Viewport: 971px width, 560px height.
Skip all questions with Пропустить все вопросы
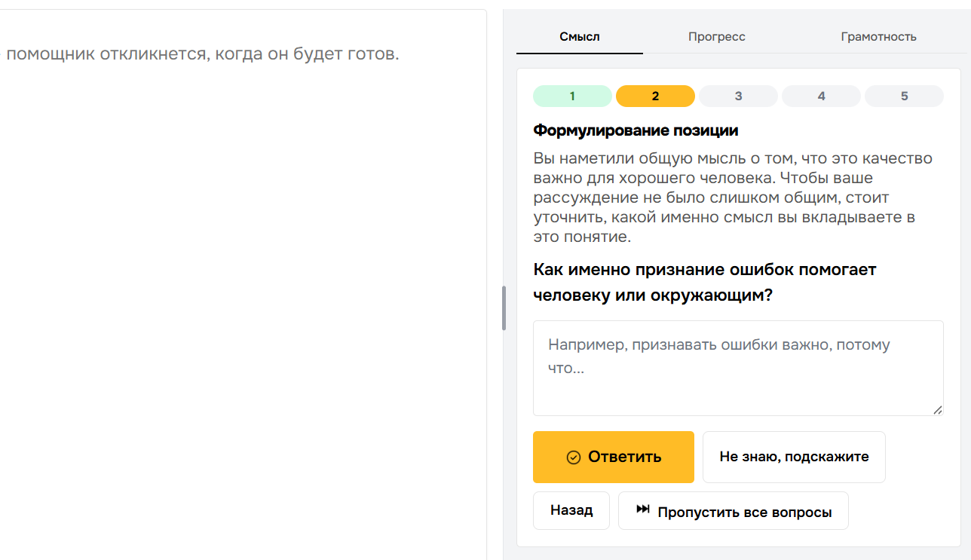[733, 510]
